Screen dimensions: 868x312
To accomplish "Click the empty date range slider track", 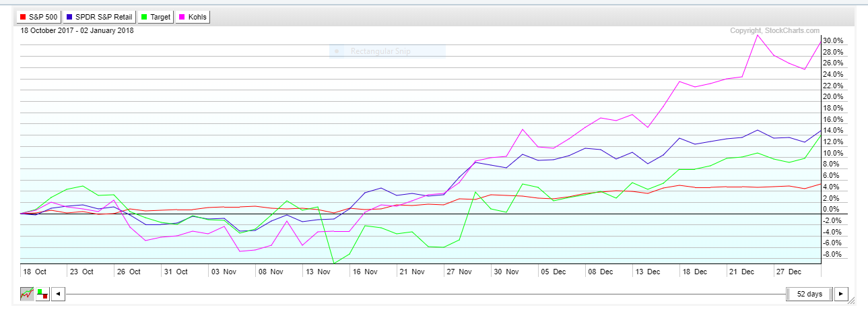I will tap(424, 294).
